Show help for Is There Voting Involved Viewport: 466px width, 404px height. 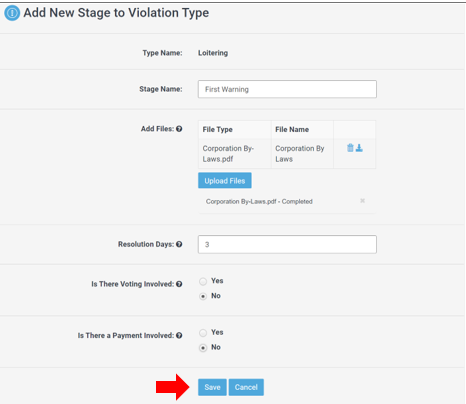point(179,284)
